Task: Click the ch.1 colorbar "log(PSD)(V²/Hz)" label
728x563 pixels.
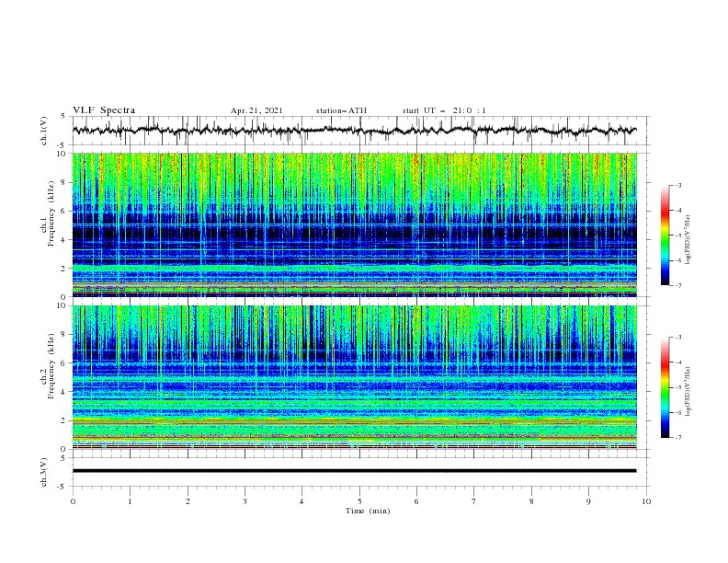Action: (688, 240)
